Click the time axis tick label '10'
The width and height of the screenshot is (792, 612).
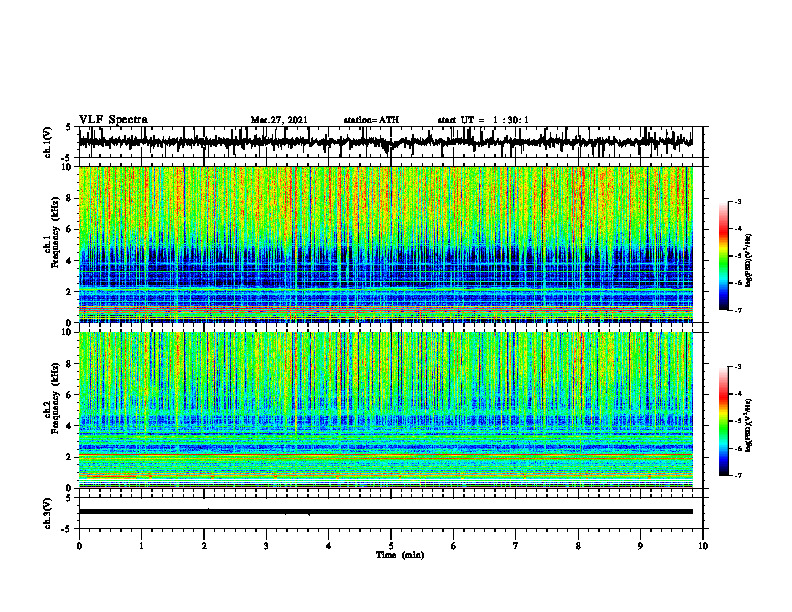[x=703, y=546]
